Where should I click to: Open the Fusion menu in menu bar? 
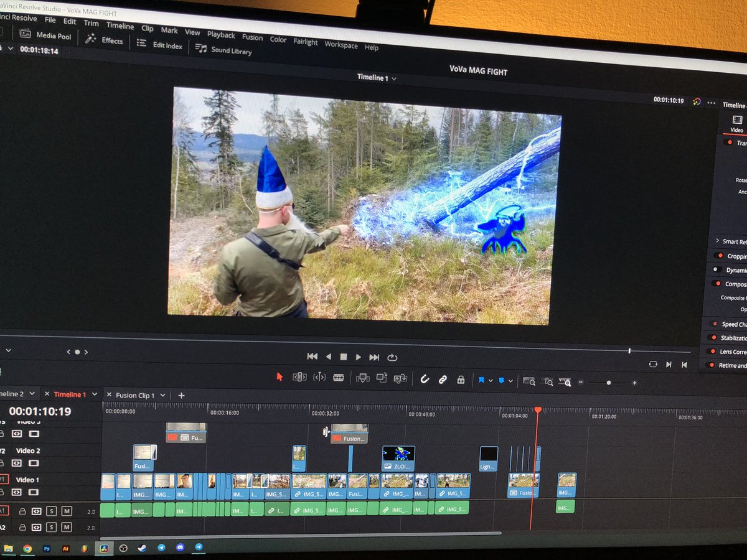click(252, 37)
